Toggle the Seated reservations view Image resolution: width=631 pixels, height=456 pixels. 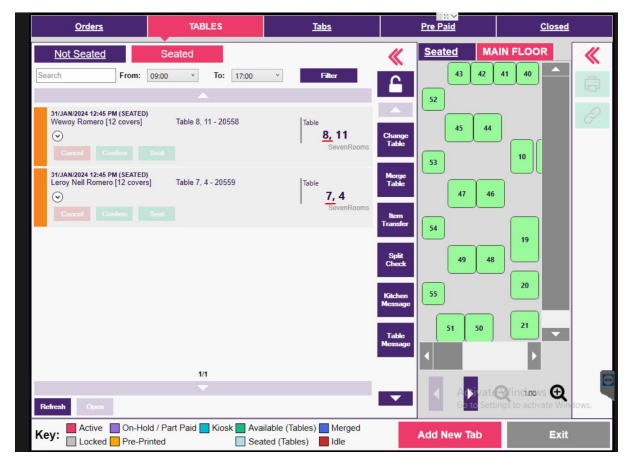pos(177,54)
